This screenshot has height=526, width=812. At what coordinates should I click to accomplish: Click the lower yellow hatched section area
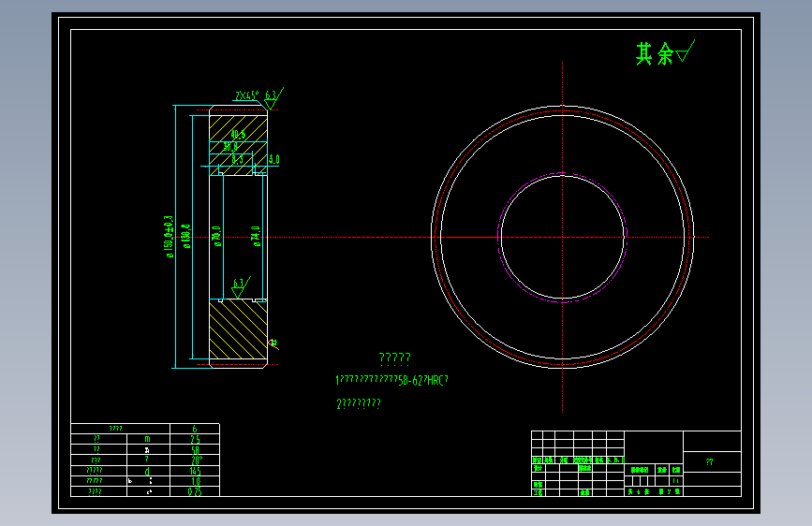pyautogui.click(x=238, y=329)
